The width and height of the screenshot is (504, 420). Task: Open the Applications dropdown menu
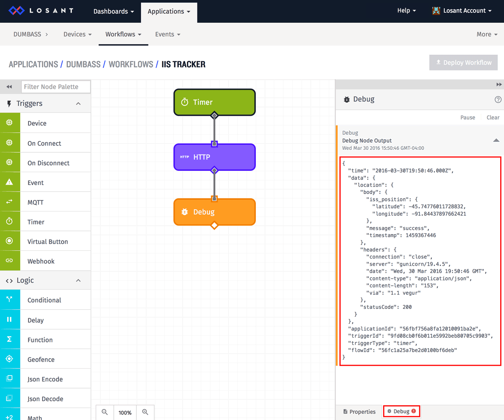tap(169, 11)
